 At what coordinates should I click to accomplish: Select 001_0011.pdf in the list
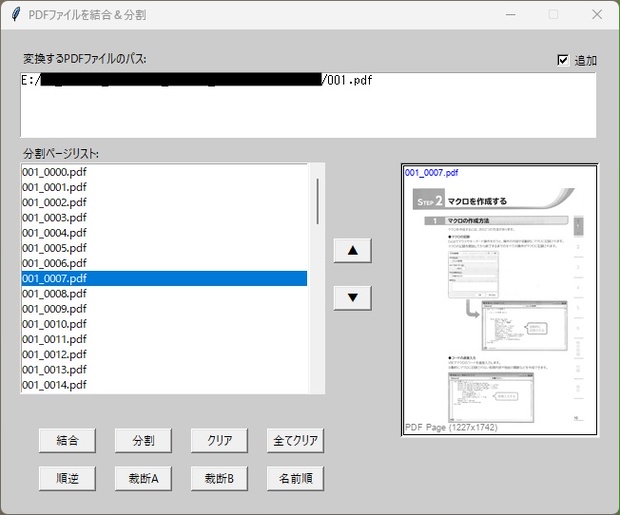pyautogui.click(x=164, y=339)
